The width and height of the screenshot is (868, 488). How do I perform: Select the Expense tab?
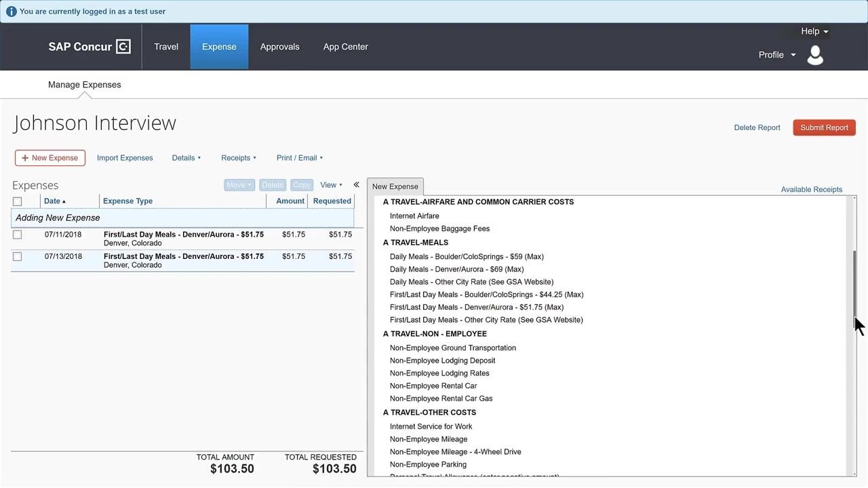click(x=219, y=47)
